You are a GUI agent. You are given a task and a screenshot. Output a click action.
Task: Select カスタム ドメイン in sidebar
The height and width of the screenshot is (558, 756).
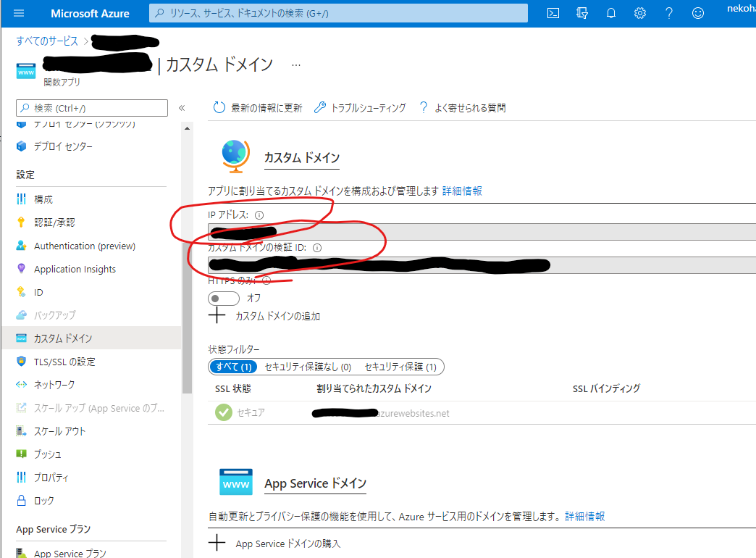91,338
